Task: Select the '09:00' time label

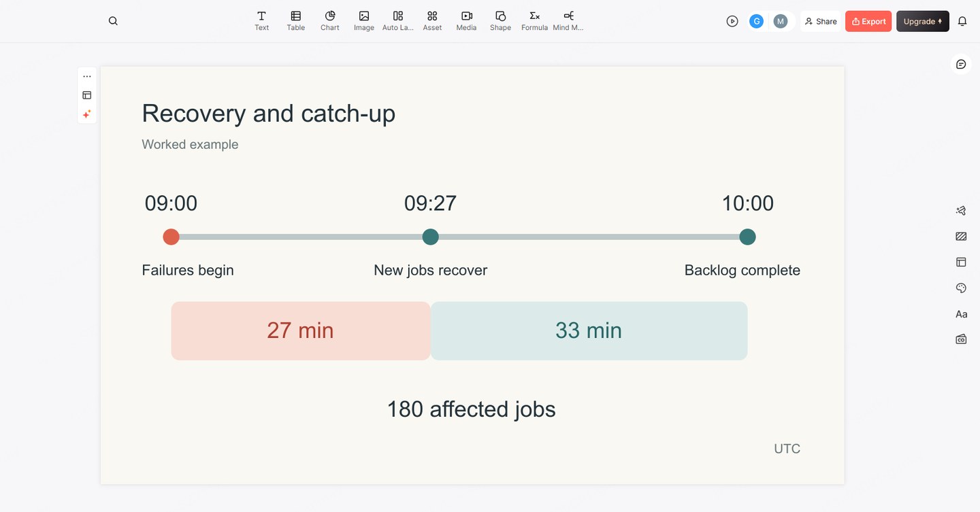Action: click(x=171, y=203)
